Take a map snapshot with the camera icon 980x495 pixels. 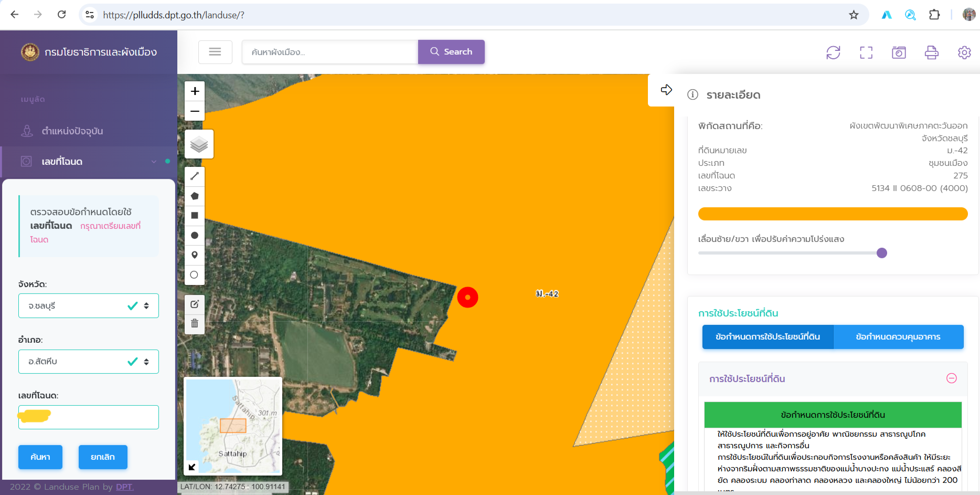click(899, 52)
